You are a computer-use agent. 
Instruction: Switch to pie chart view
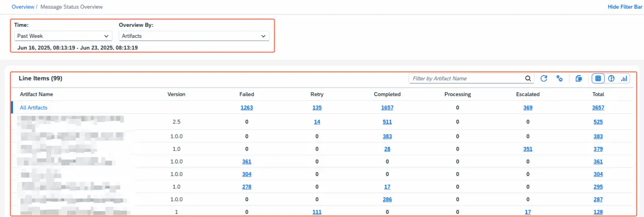[x=611, y=79]
